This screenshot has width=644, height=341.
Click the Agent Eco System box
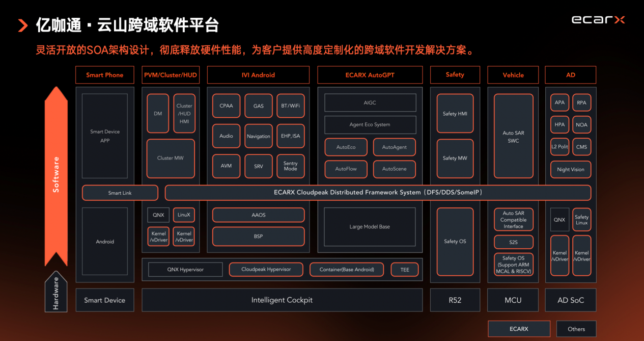[x=370, y=125]
